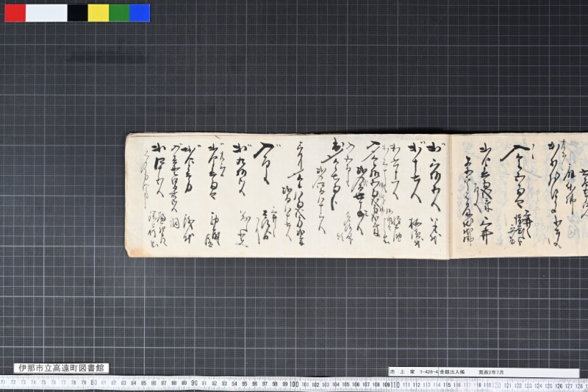Click the 110 mark on the ruler

coord(395,385)
